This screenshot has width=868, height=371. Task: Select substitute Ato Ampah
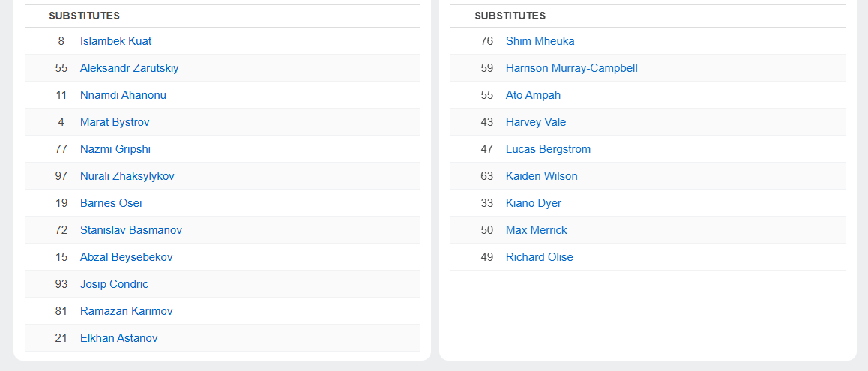pyautogui.click(x=533, y=95)
